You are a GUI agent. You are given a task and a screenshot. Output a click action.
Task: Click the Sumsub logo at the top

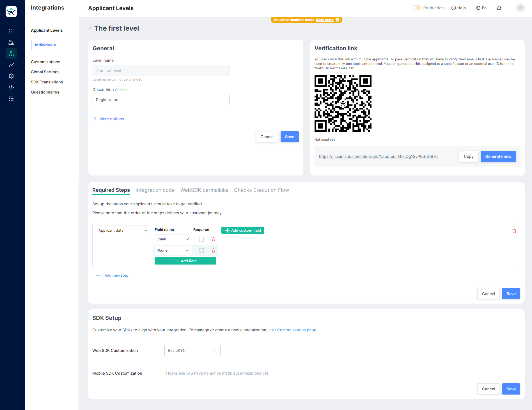(x=11, y=11)
